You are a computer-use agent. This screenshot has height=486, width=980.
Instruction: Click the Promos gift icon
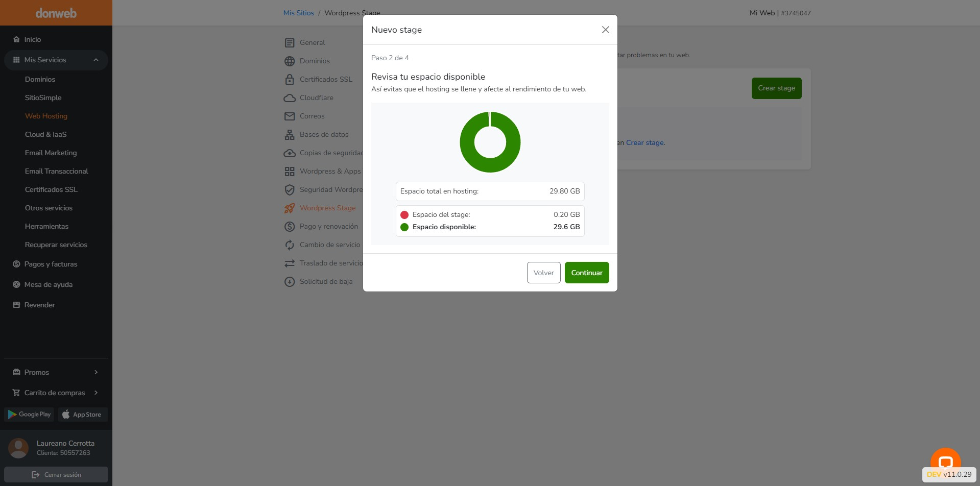pos(16,372)
